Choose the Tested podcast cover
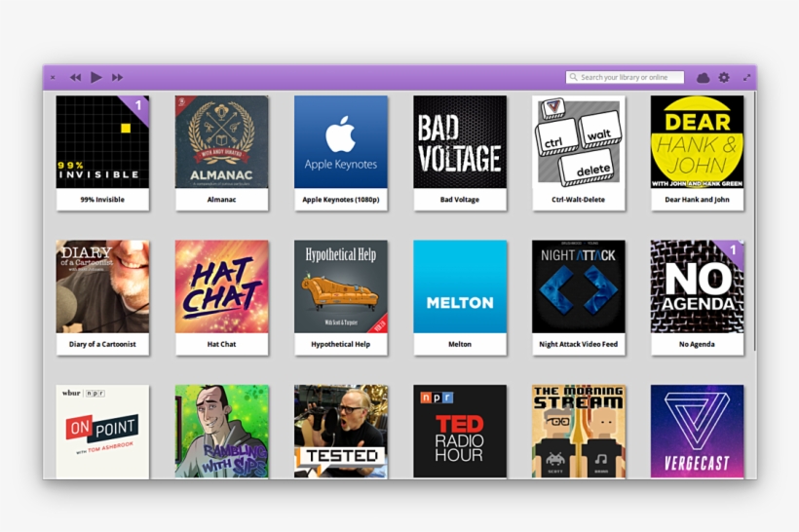Viewport: 799px width, 532px height. point(341,431)
